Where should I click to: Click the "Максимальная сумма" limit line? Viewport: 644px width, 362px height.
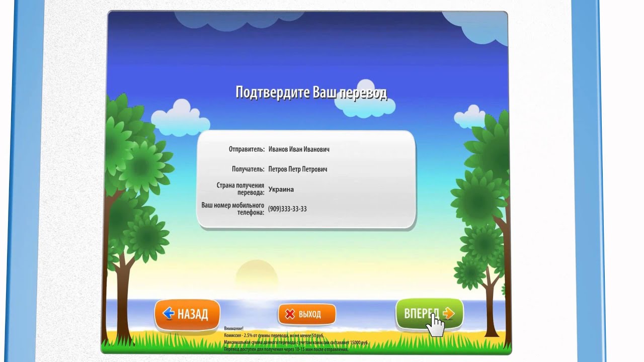pos(296,342)
